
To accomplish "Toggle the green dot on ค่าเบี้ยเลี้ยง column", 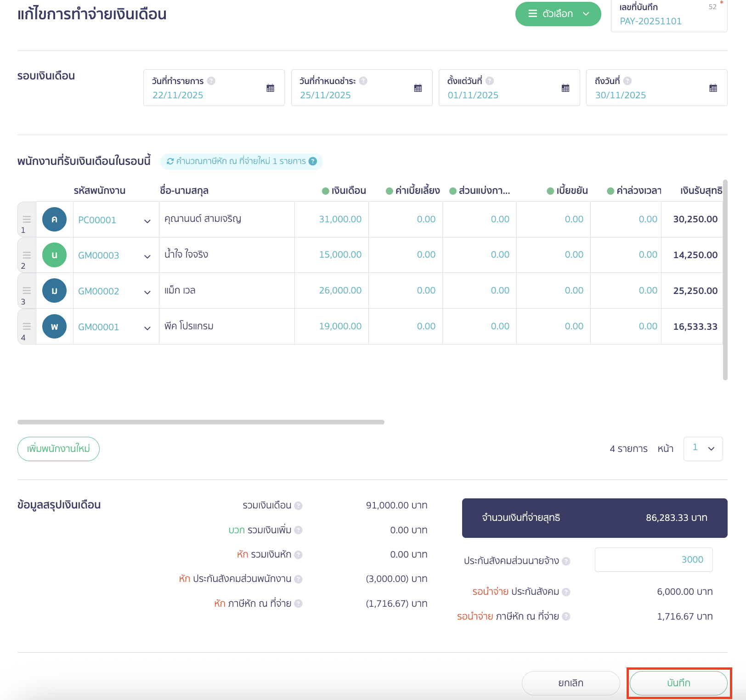I will (388, 190).
